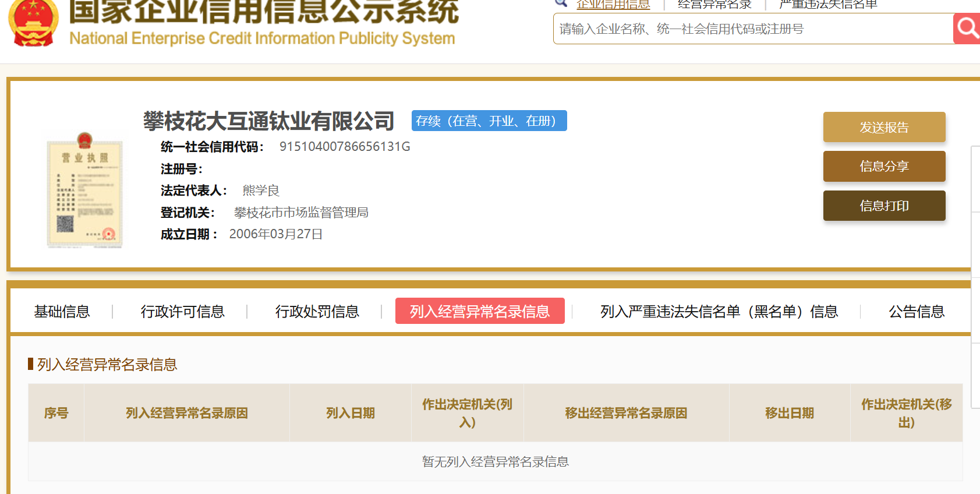Select the 列入经营异常名录信息 tab

click(480, 311)
